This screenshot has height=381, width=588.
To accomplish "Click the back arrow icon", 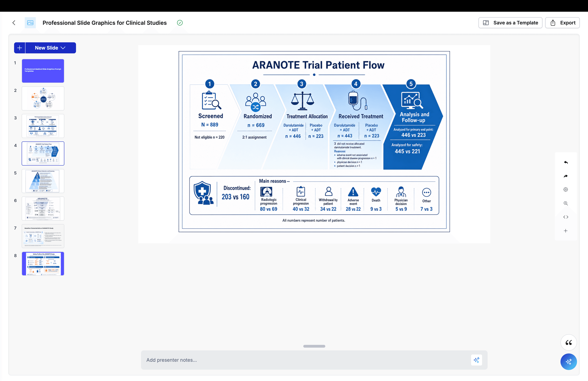I will click(x=14, y=23).
